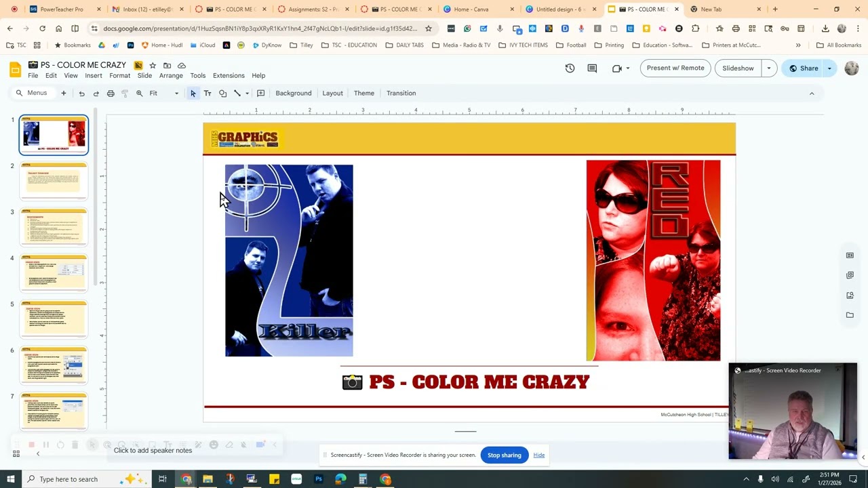
Task: Click the Hide link in sharing bar
Action: coord(539,455)
